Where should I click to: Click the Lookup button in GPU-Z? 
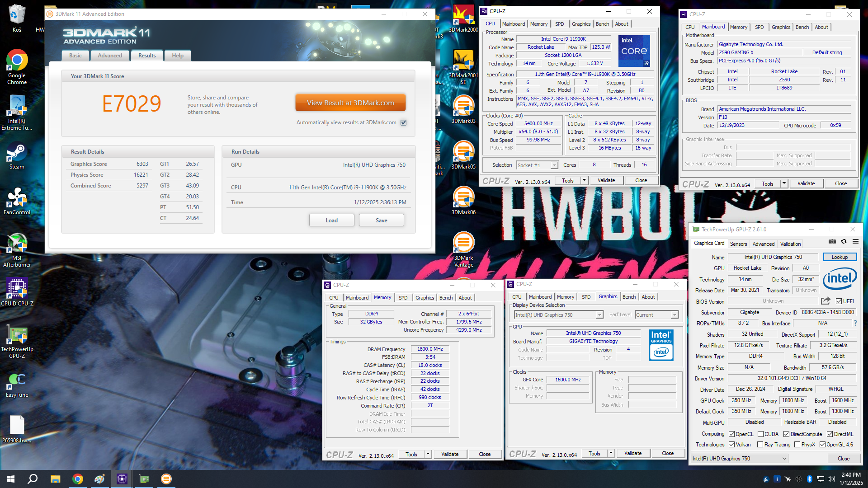[840, 257]
